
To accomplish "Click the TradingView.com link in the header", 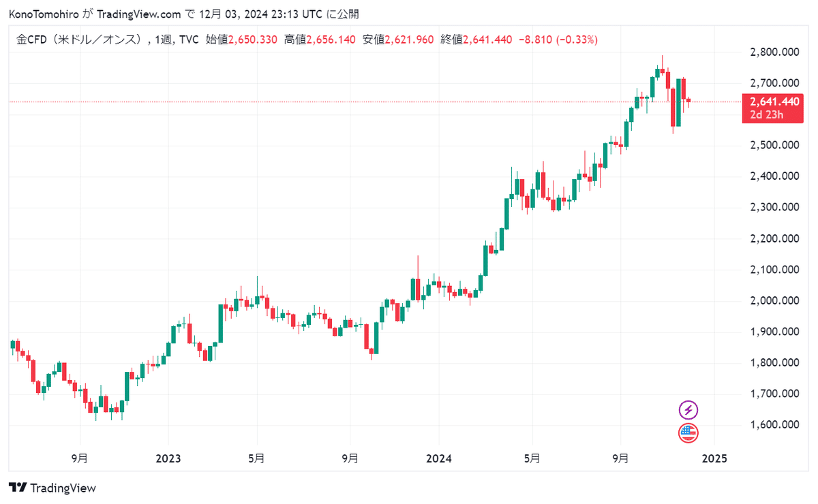I will point(139,14).
